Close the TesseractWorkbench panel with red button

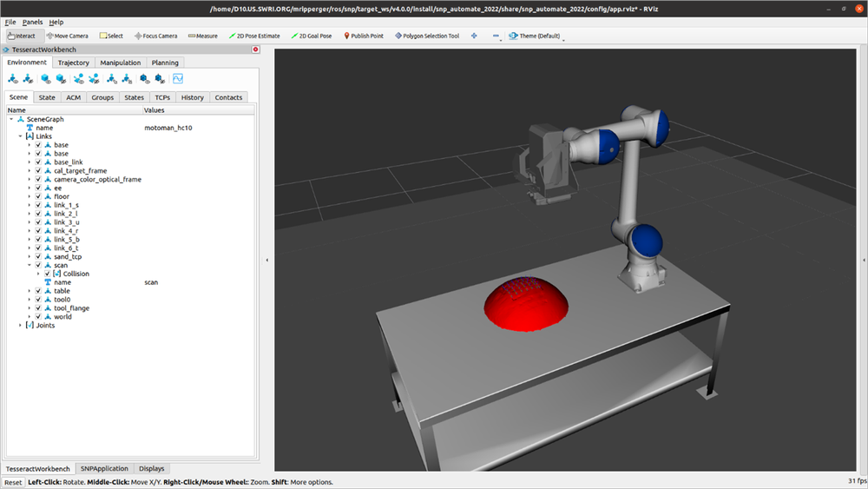click(255, 50)
